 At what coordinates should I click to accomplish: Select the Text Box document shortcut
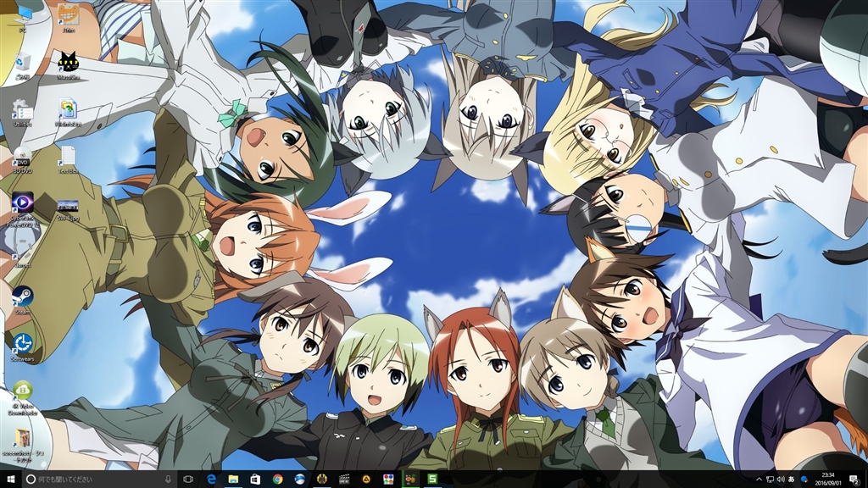[x=68, y=160]
